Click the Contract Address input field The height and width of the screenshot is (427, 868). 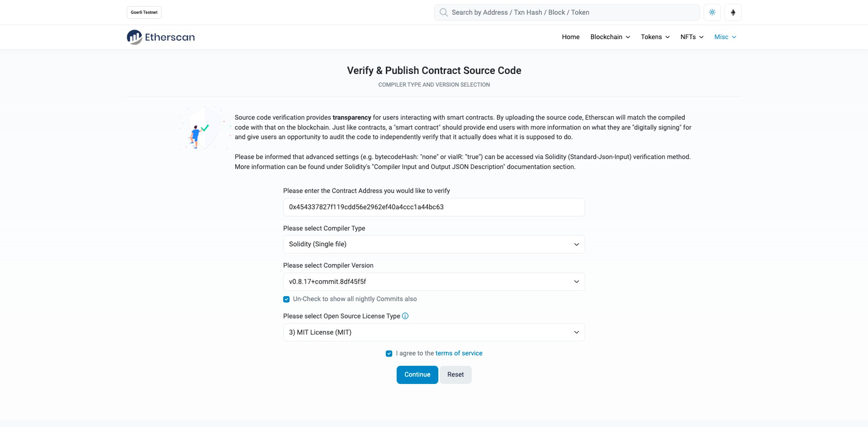coord(434,207)
